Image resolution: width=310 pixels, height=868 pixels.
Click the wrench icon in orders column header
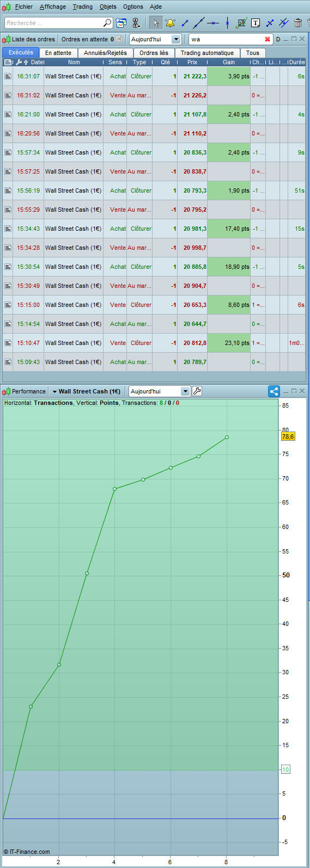click(19, 62)
